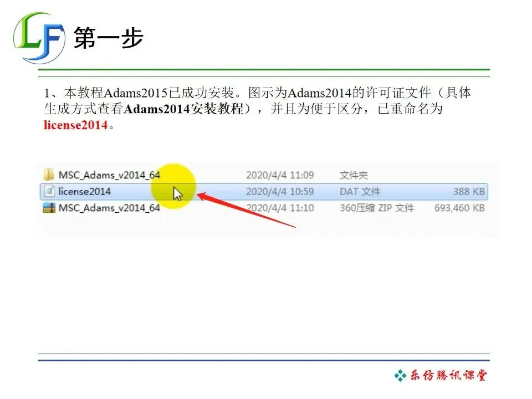Viewport: 532px width, 399px height.
Task: Click the 693,460 KB size value
Action: point(460,208)
